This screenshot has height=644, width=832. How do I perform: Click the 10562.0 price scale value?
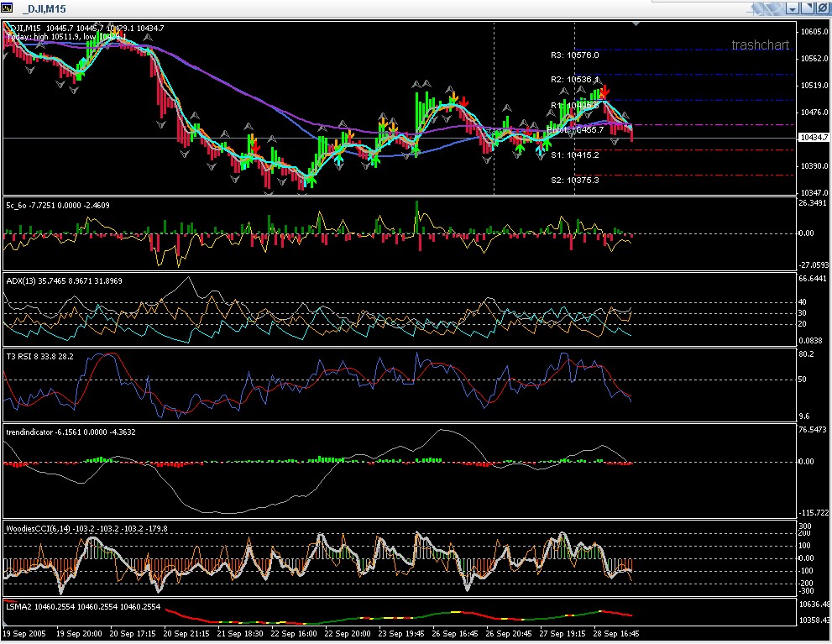pyautogui.click(x=814, y=59)
